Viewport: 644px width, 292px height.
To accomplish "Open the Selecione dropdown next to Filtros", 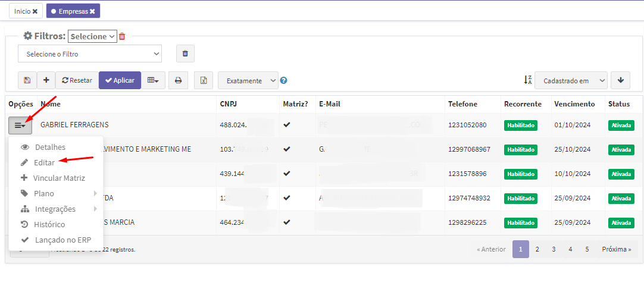I will pos(92,36).
